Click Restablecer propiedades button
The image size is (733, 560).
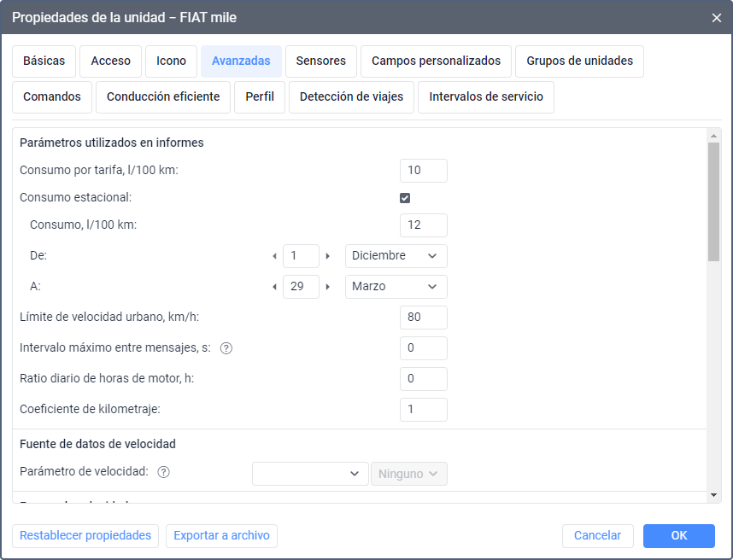click(x=85, y=536)
